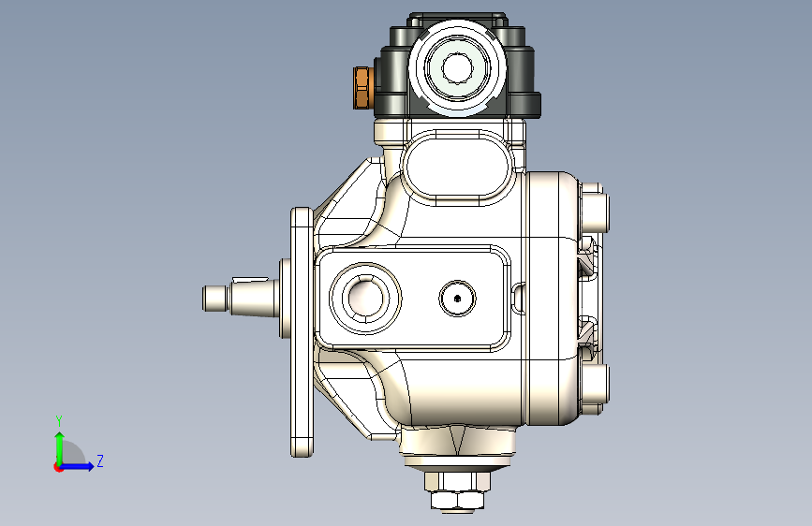The width and height of the screenshot is (812, 526).
Task: Click the green Y axis arrow of the triad
Action: pyautogui.click(x=60, y=447)
